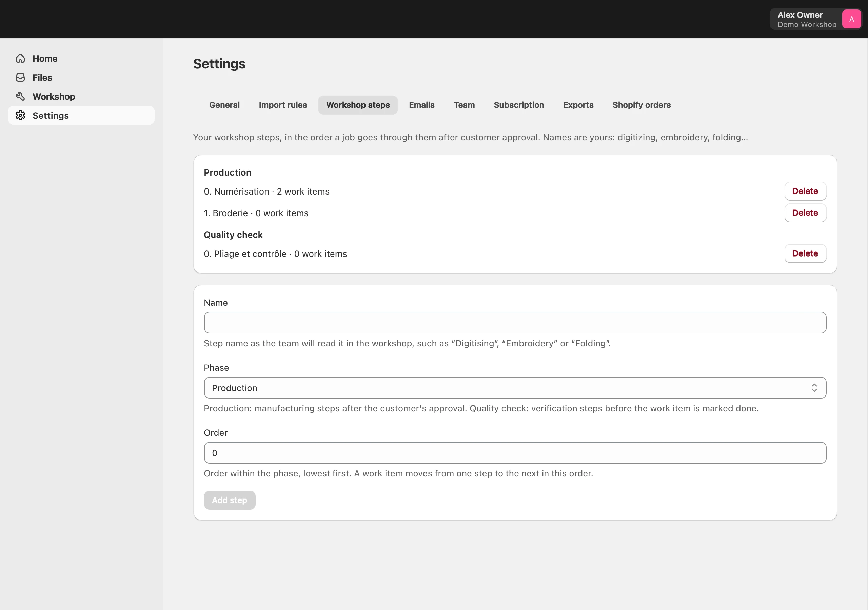Click the 'Settings' page title
The image size is (868, 610).
tap(219, 63)
